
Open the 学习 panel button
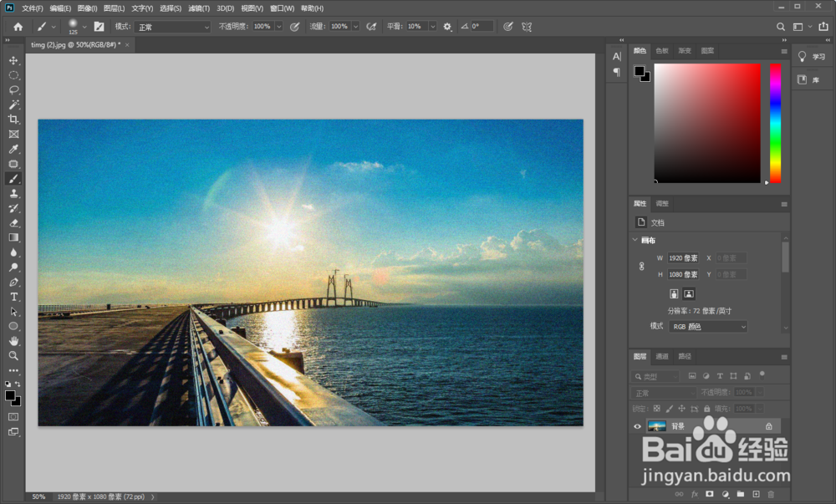(x=812, y=57)
